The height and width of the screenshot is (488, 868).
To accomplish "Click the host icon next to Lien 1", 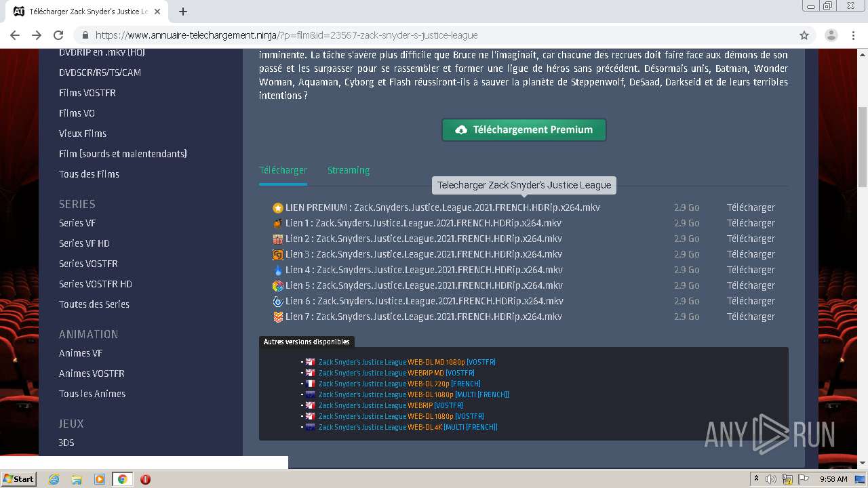I will pyautogui.click(x=277, y=224).
